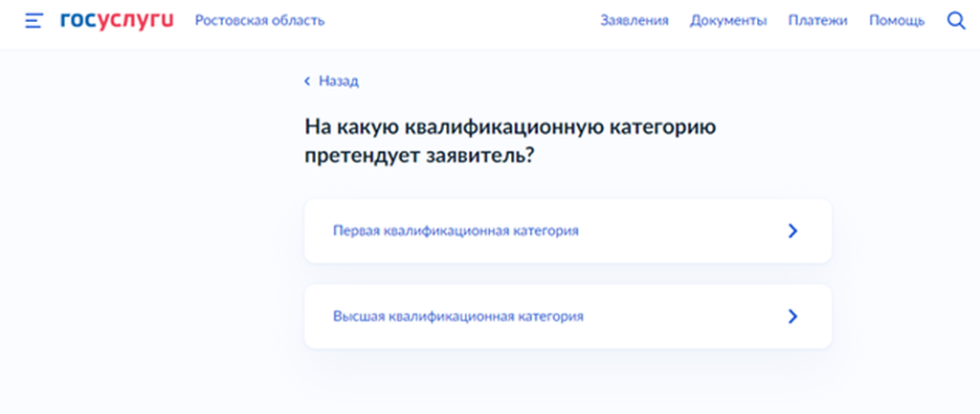Image resolution: width=980 pixels, height=414 pixels.
Task: Open the Платежи section
Action: point(817,20)
